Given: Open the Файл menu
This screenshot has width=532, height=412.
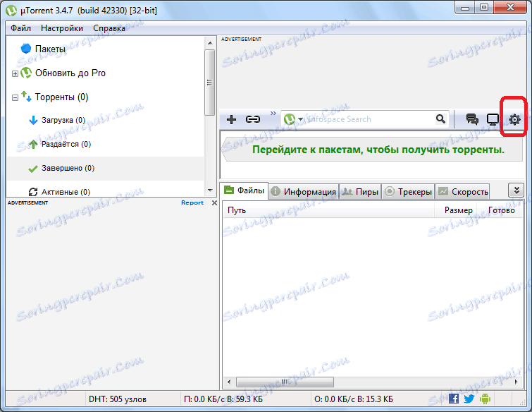Looking at the screenshot, I should coord(20,28).
